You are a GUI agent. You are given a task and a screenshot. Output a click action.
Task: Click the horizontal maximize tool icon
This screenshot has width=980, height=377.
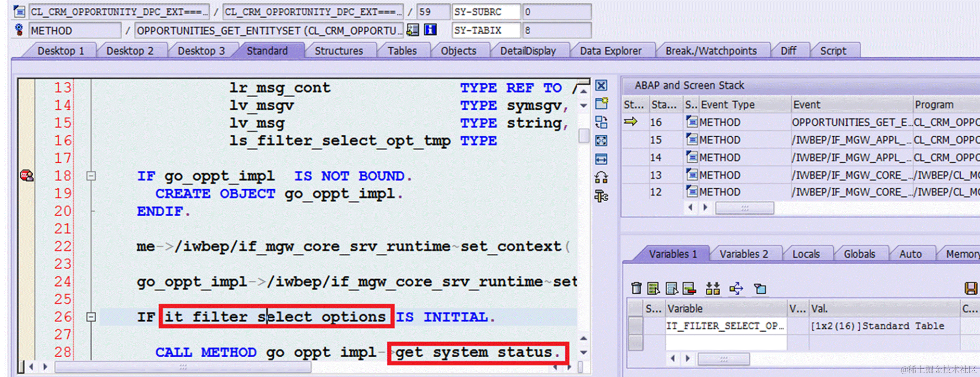point(601,159)
